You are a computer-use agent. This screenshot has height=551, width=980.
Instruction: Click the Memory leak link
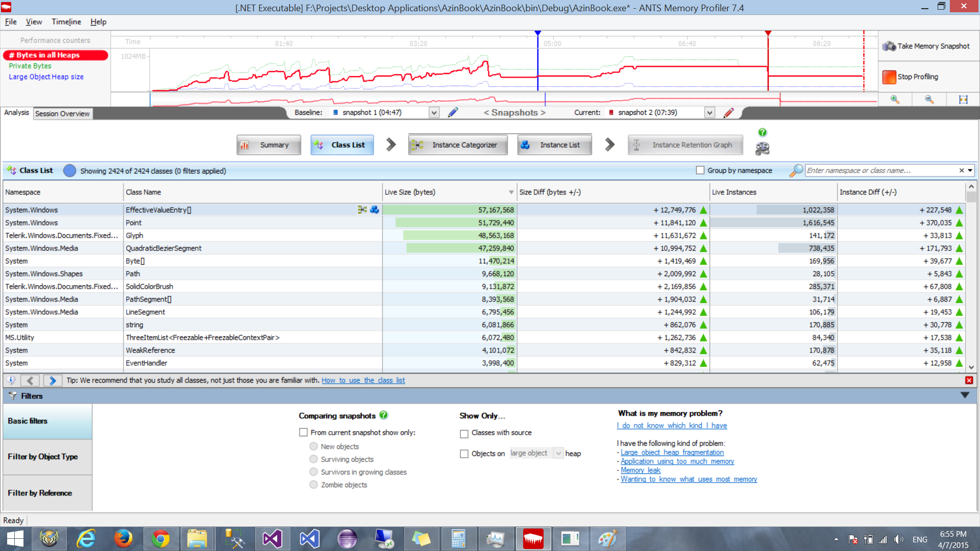(640, 470)
